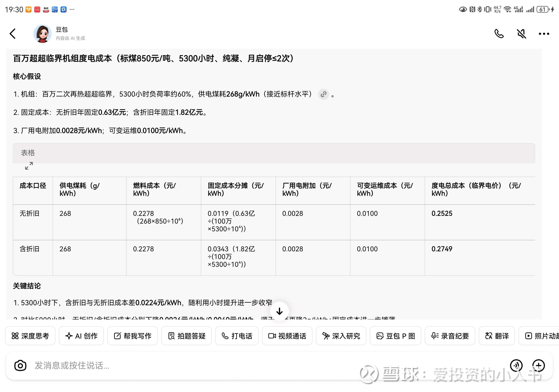559x392 pixels.
Task: Expand the table to fullscreen
Action: click(29, 166)
